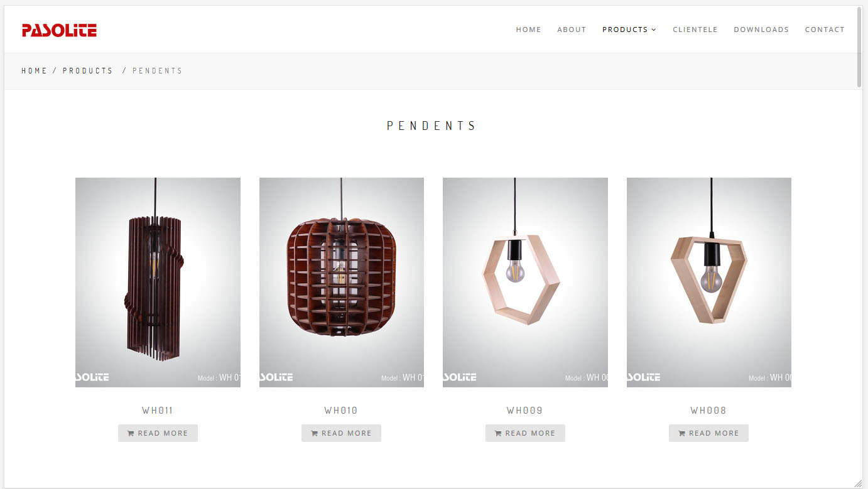Expand the Products dropdown chevron
The image size is (868, 489).
coord(654,30)
